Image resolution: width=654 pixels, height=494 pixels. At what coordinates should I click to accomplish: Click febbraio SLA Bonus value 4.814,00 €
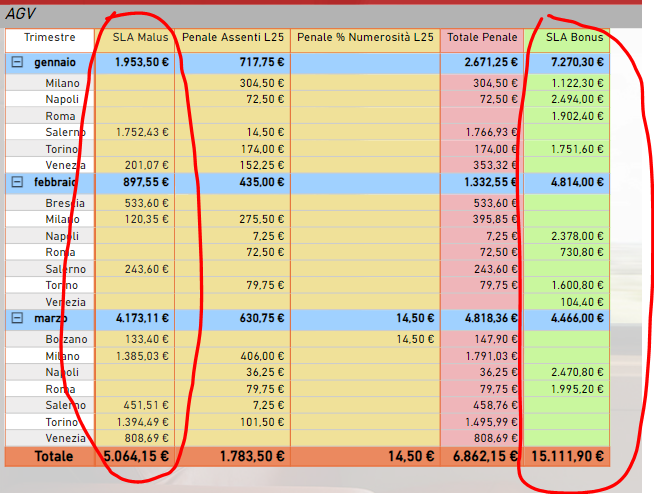pos(577,182)
